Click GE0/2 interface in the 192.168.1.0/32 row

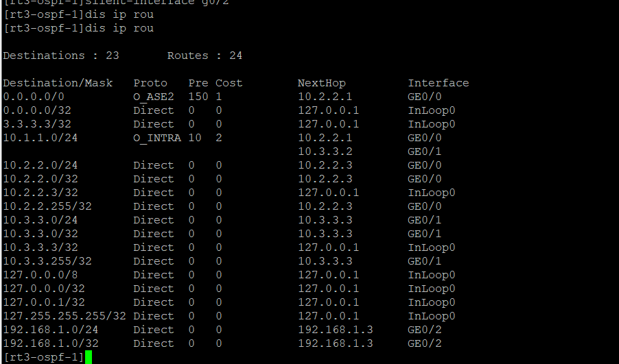425,343
